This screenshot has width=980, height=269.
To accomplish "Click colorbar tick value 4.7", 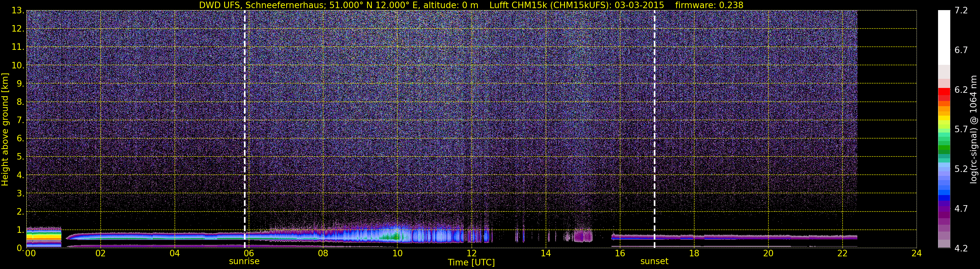I will [961, 208].
